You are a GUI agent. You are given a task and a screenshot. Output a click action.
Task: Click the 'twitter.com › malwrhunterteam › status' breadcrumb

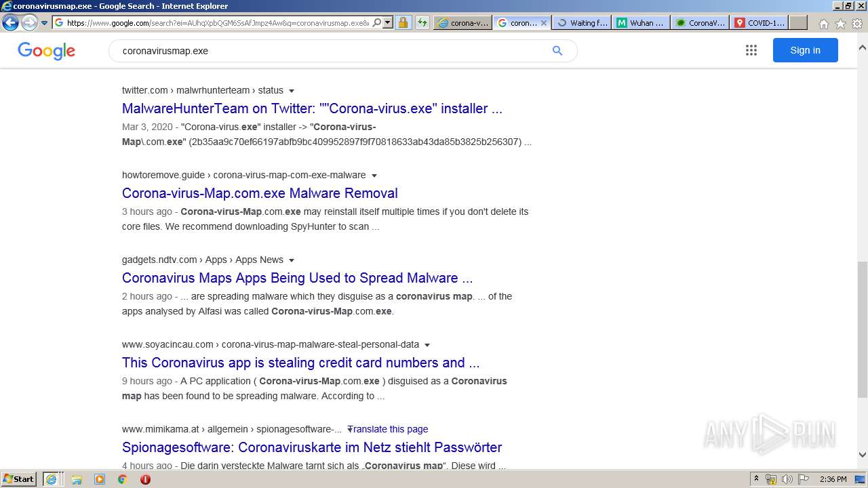203,90
